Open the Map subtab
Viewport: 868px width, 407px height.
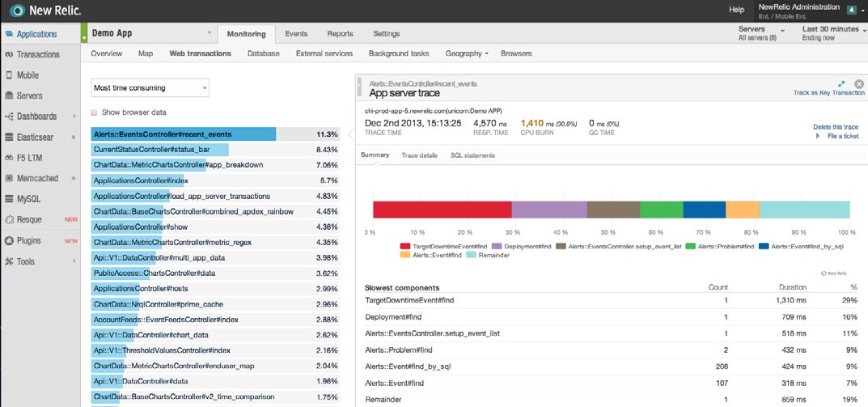pyautogui.click(x=146, y=53)
